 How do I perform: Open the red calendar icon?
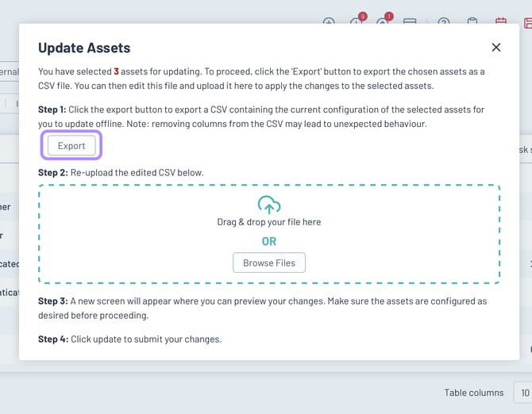click(x=501, y=22)
